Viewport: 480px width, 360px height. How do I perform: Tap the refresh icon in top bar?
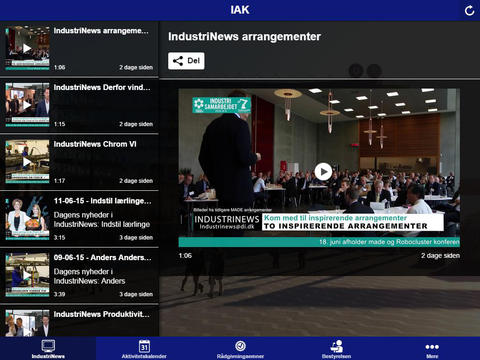tap(469, 11)
